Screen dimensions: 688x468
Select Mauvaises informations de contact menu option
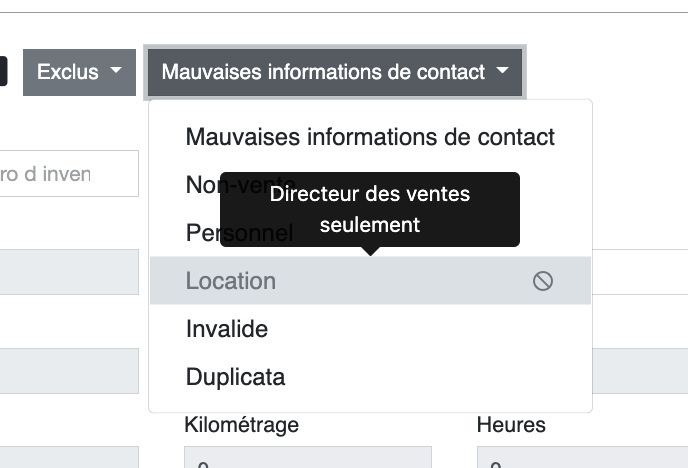pos(370,137)
